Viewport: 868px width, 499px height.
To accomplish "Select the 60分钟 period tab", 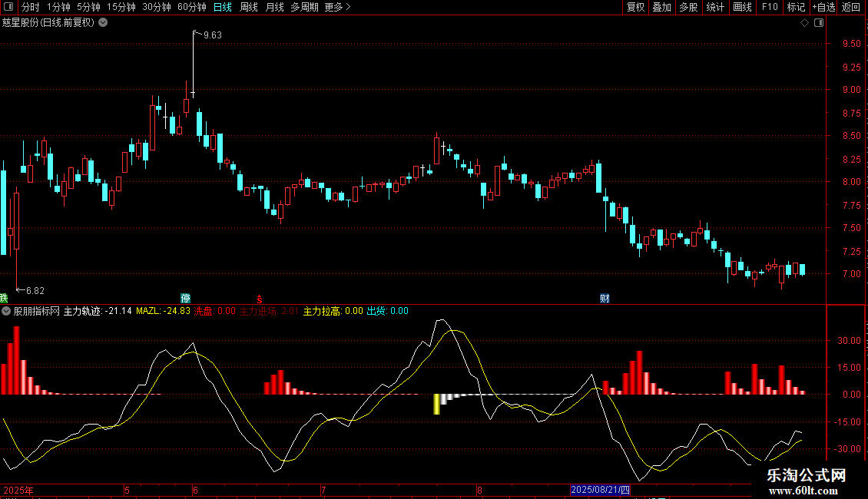I will pos(192,7).
